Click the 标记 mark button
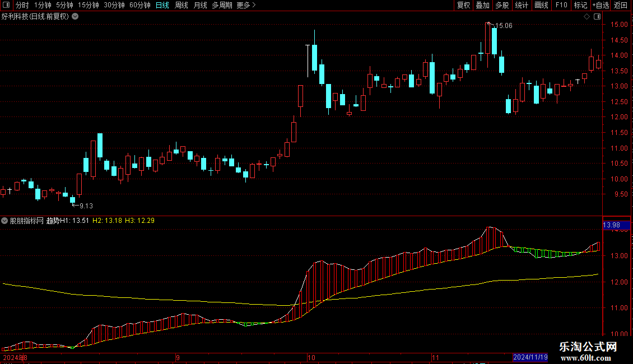This screenshot has width=633, height=364. 580,5
